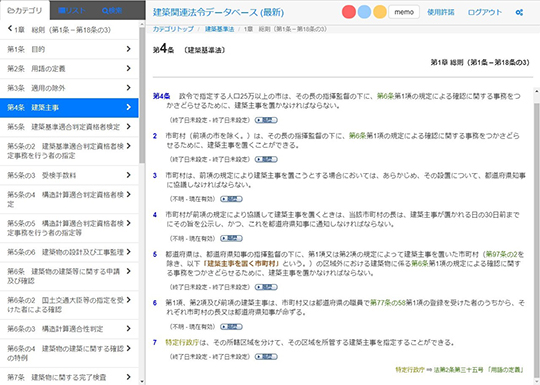Expand chevron on 第5条の3 受検手数料 row
Image resolution: width=540 pixels, height=385 pixels.
click(x=128, y=175)
